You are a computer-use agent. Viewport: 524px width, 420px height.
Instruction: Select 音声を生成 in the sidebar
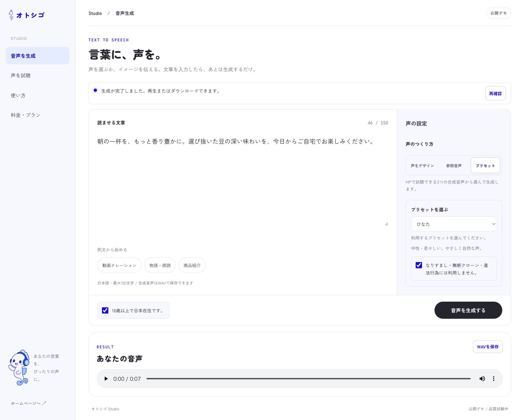coord(37,56)
